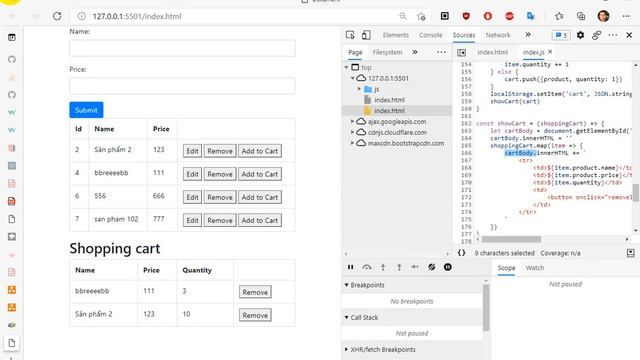Add san pham 102 to cart
The image size is (640, 360).
click(260, 220)
